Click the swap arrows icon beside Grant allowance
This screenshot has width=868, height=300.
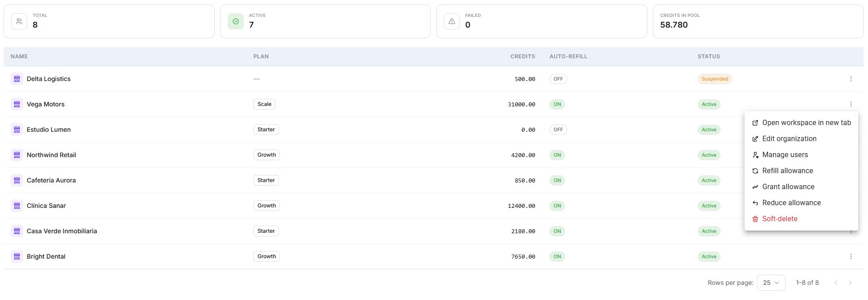(x=755, y=187)
